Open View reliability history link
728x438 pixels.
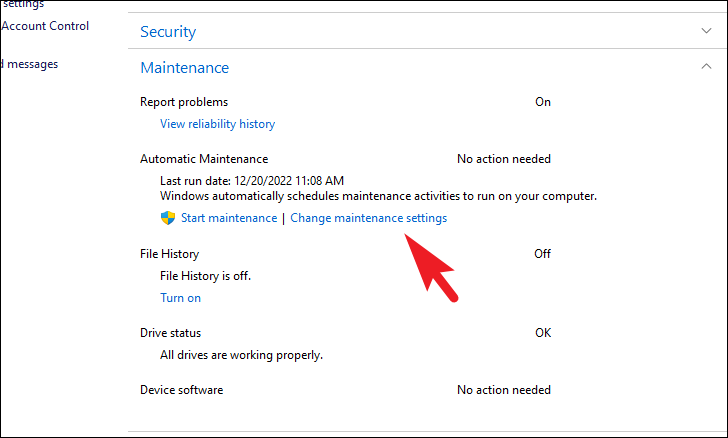(217, 124)
